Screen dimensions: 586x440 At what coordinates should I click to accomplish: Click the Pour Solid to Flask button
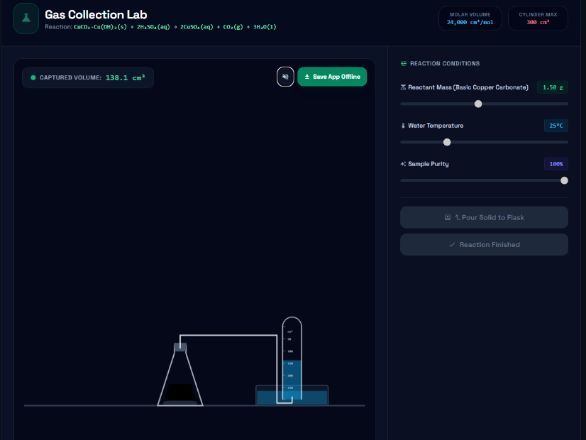click(484, 217)
